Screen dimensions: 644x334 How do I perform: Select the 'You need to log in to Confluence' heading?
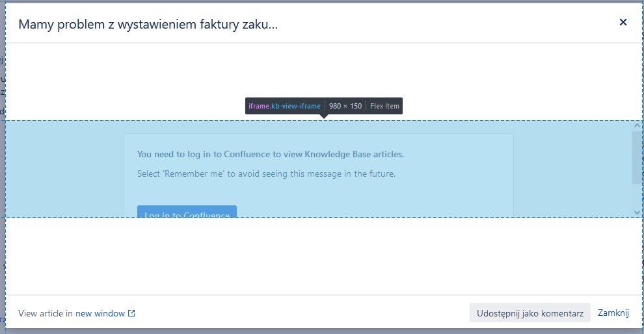pyautogui.click(x=271, y=154)
